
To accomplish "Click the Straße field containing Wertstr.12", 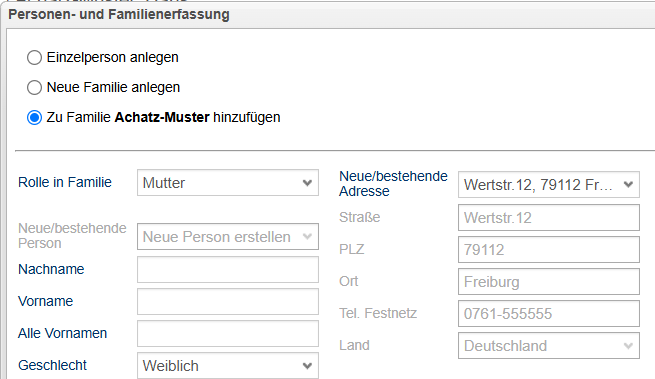I will pyautogui.click(x=548, y=217).
